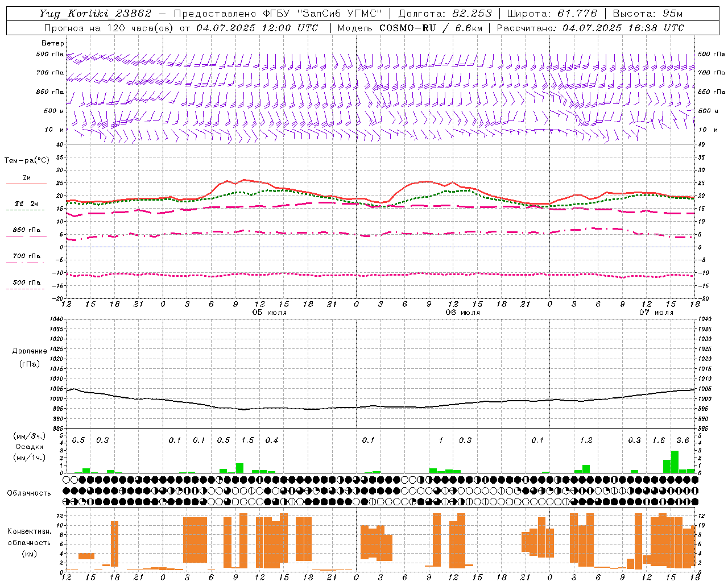Image resolution: width=728 pixels, height=582 pixels.
Task: Click the '06 июля' date label
Action: click(x=462, y=313)
